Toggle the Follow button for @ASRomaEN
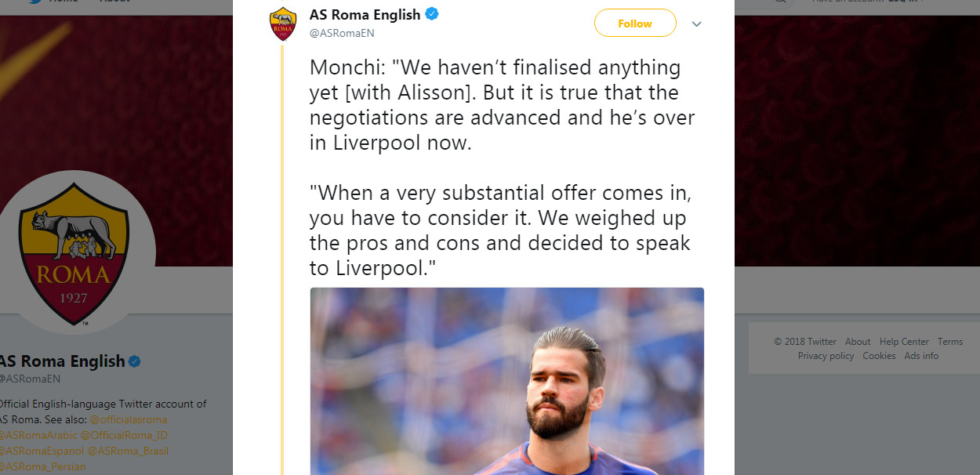This screenshot has height=475, width=980. click(635, 23)
